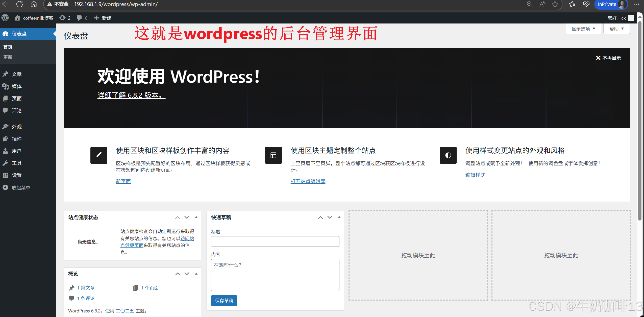Click 保存草稿 button
Viewport: 644px width, 317px height.
[x=224, y=301]
